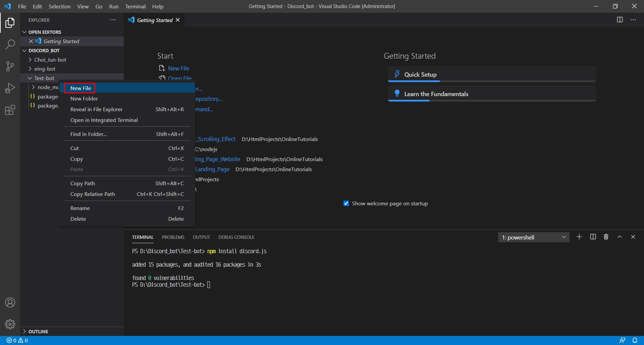The height and width of the screenshot is (345, 644).
Task: Open the Go menu
Action: coord(99,6)
